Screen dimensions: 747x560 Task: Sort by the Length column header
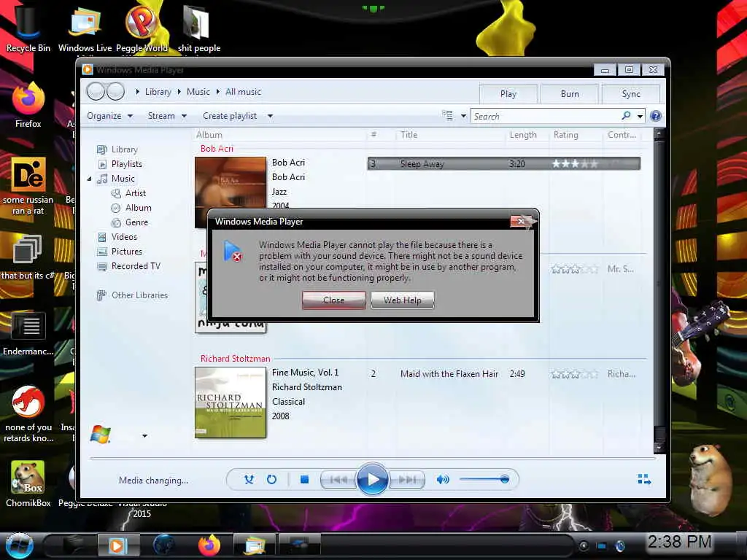(x=523, y=135)
